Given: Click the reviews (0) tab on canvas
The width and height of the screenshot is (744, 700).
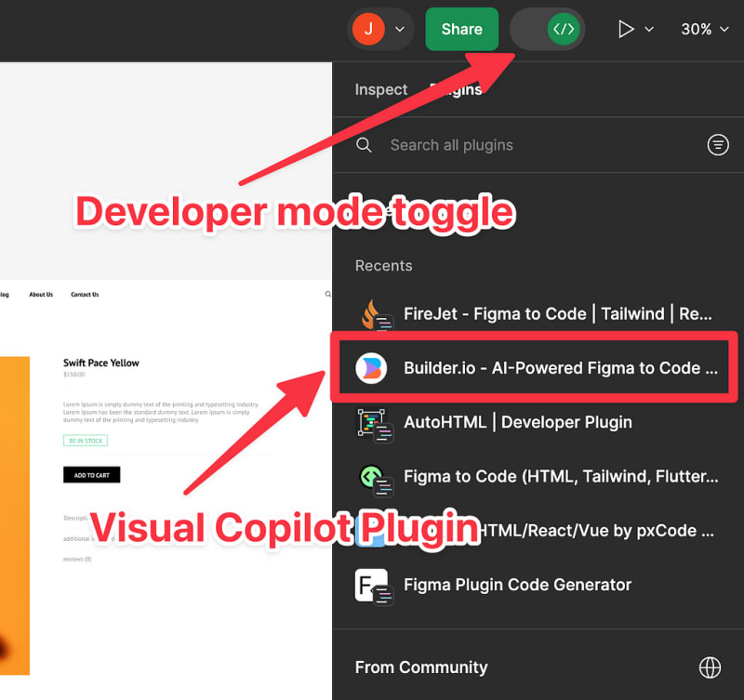Looking at the screenshot, I should coord(77,559).
